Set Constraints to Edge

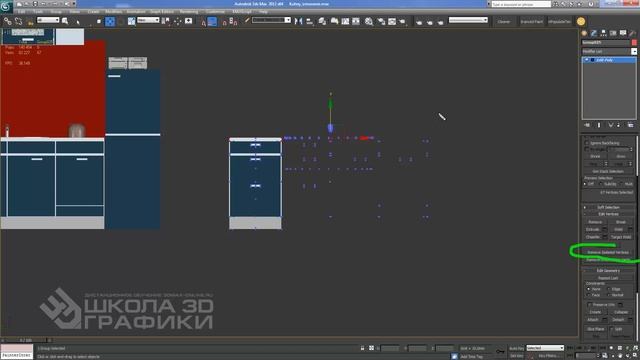pyautogui.click(x=608, y=289)
